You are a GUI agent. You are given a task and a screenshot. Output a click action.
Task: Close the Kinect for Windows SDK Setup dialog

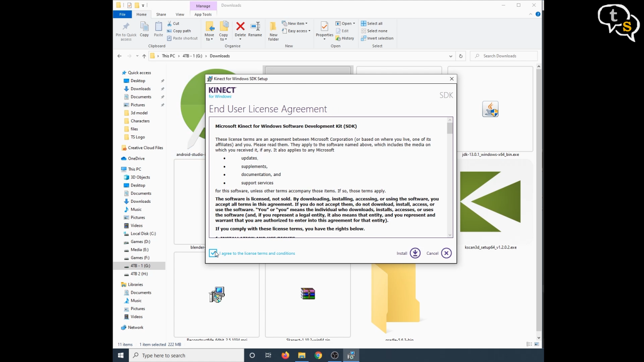452,79
